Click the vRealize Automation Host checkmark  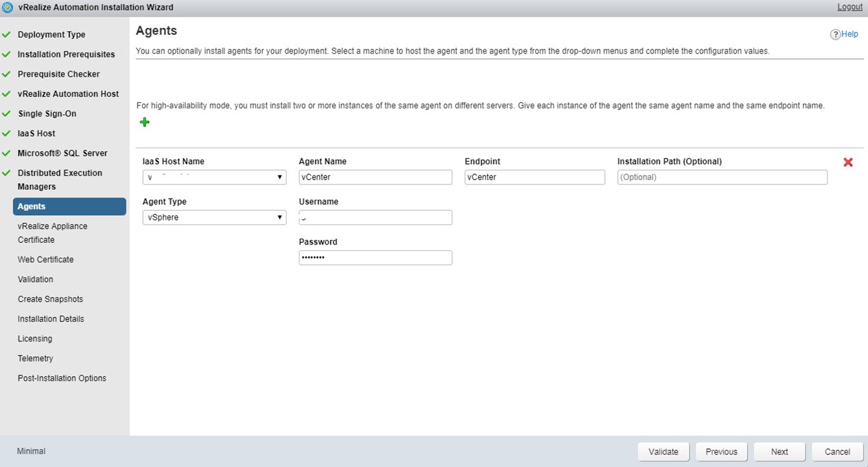pos(7,94)
